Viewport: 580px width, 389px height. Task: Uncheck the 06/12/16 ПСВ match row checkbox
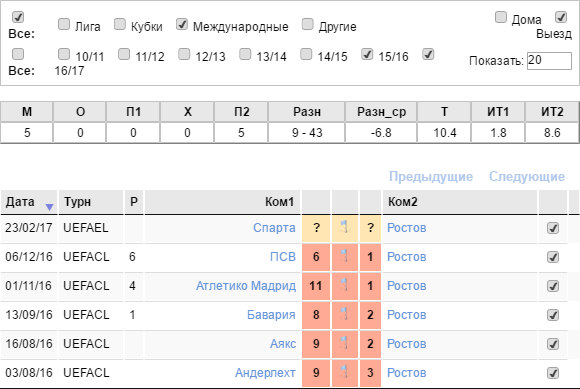(x=553, y=257)
